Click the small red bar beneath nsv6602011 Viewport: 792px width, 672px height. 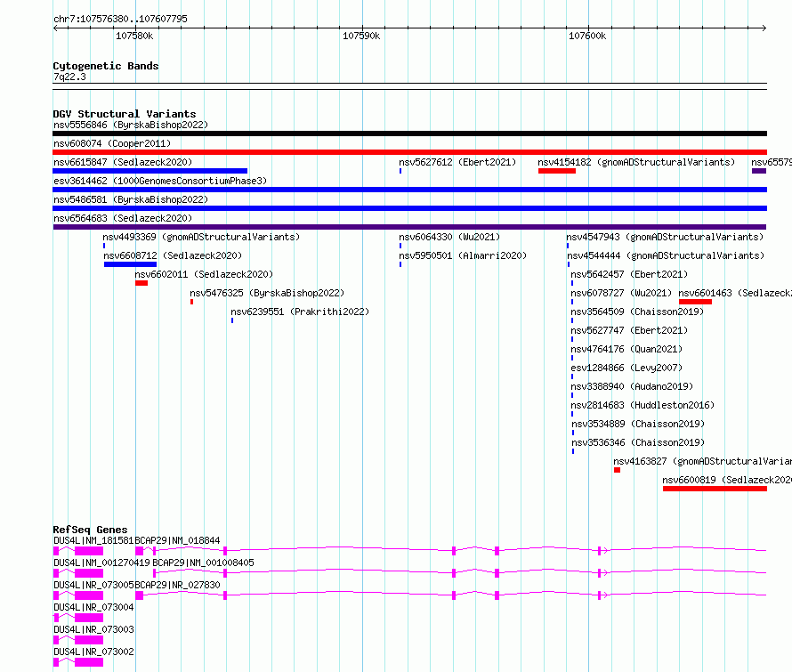tap(141, 283)
